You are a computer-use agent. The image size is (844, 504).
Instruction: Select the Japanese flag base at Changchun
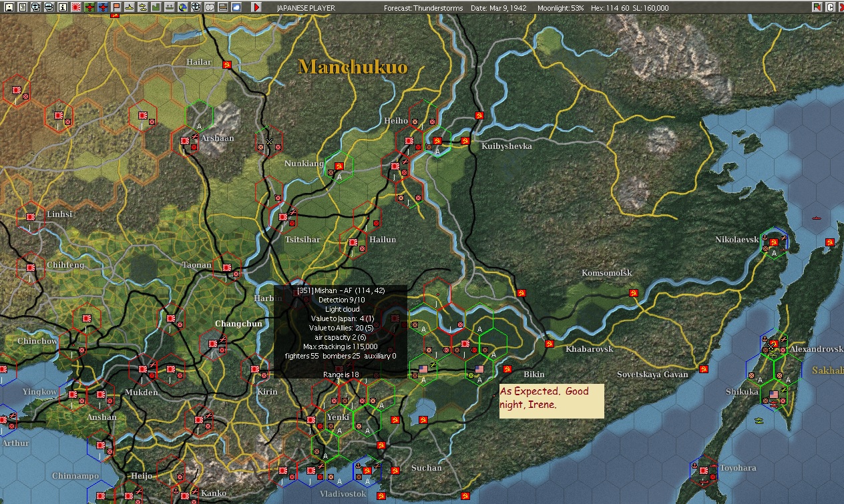coord(213,344)
